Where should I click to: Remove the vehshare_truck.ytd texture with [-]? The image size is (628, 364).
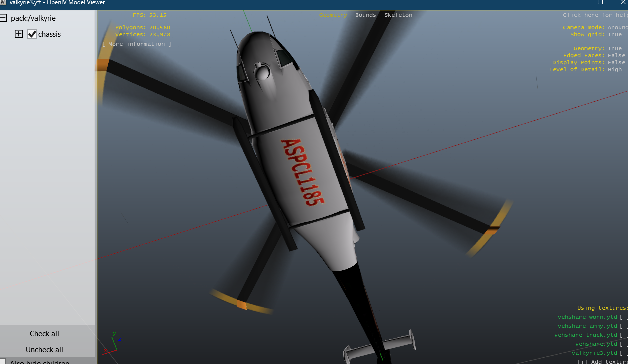(623, 335)
